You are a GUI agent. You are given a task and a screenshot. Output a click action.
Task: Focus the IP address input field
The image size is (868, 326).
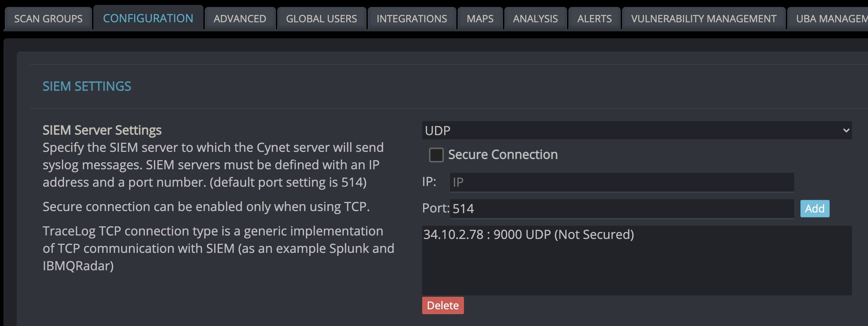622,182
